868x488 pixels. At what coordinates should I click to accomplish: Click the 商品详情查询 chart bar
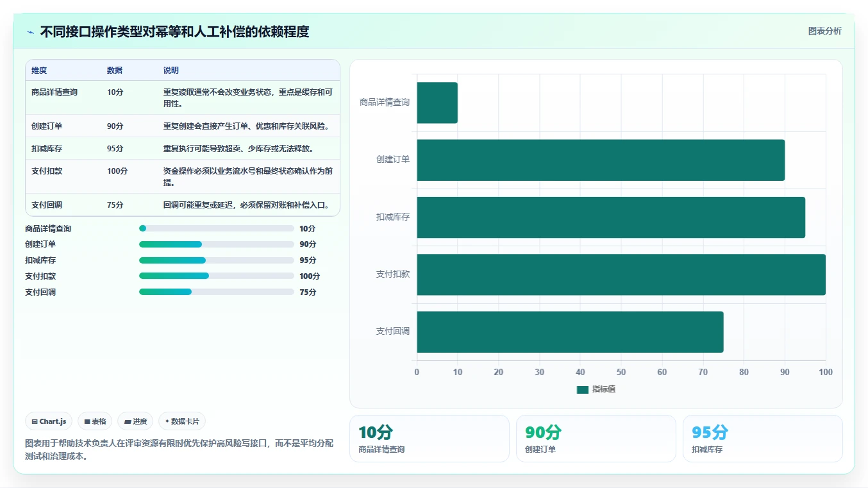pyautogui.click(x=437, y=103)
